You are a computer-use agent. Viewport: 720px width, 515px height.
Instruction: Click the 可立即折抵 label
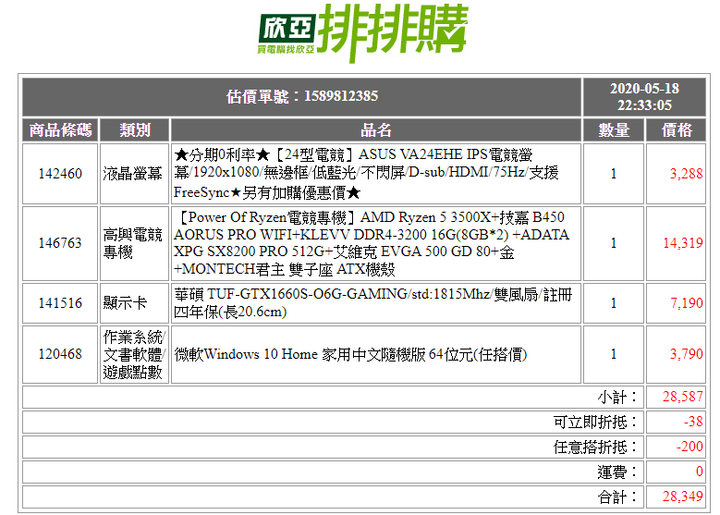click(596, 421)
